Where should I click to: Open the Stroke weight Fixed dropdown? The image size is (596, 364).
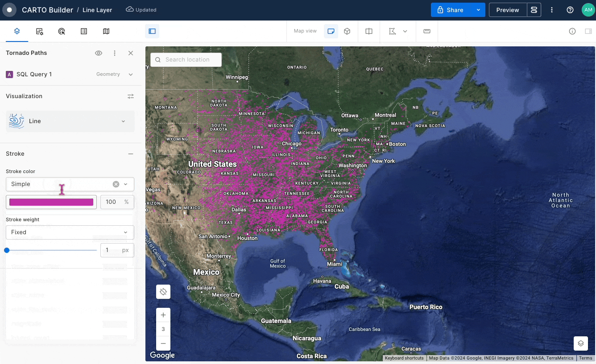70,232
